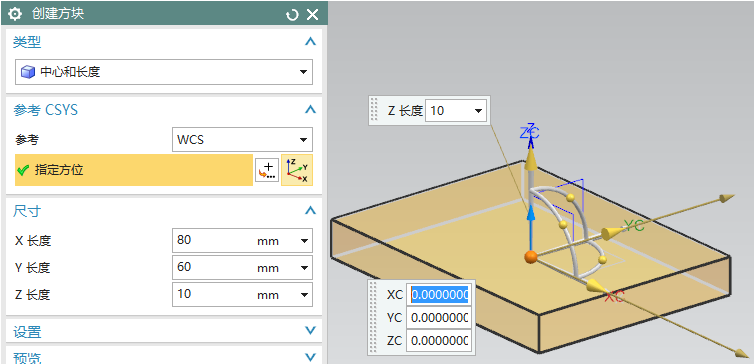Click the 尺寸 section title
This screenshot has width=754, height=364.
(27, 211)
